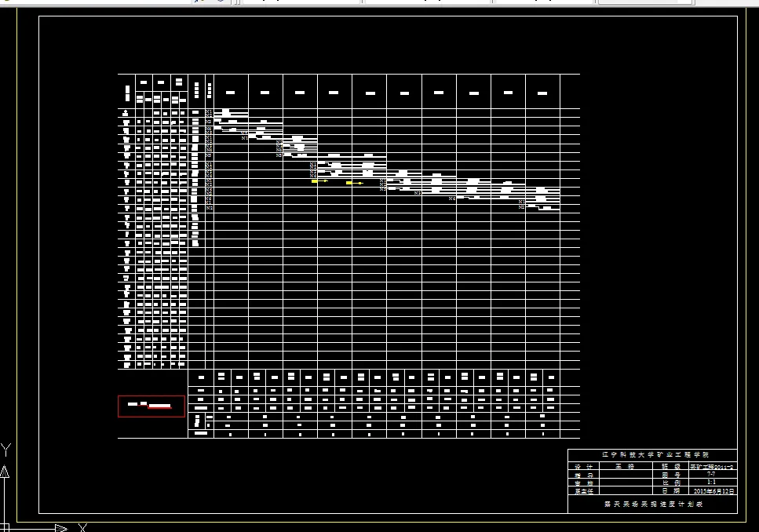Select the drawing name 露天采场采掘进度计划表

(x=653, y=504)
